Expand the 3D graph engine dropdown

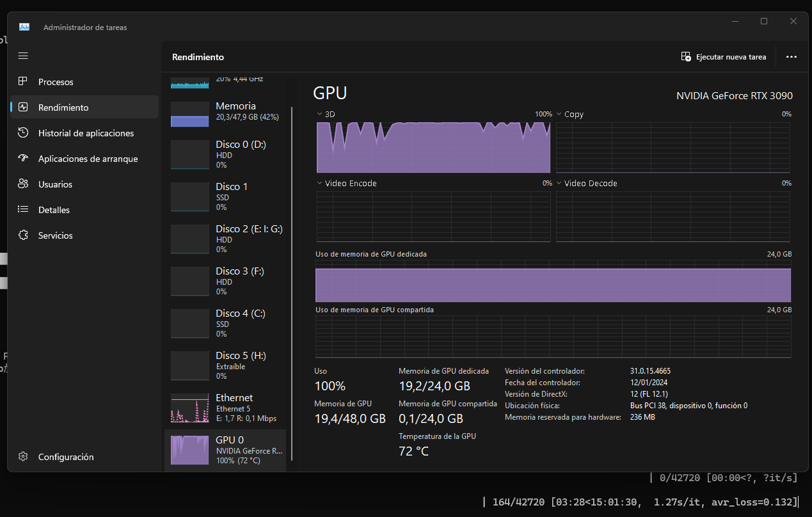320,114
